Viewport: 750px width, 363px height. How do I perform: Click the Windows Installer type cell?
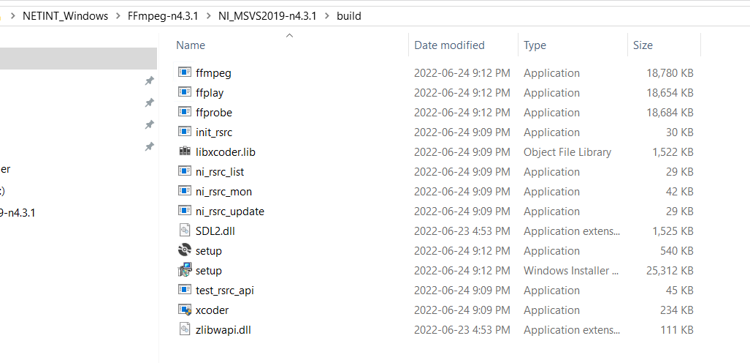coord(571,270)
